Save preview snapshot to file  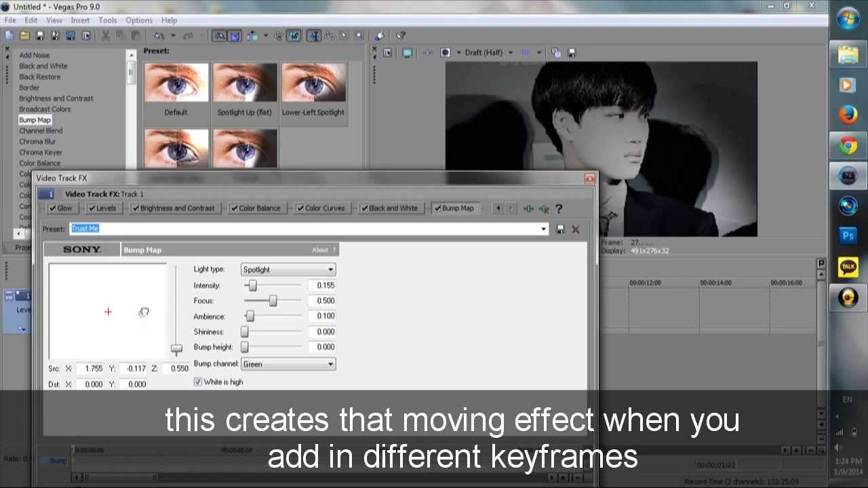[572, 52]
